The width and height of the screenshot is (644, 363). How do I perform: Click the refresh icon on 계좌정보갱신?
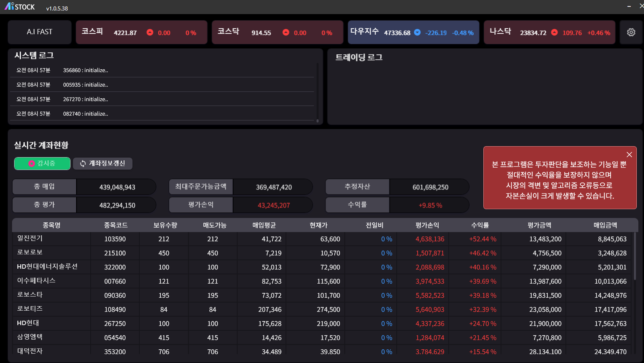pos(83,164)
